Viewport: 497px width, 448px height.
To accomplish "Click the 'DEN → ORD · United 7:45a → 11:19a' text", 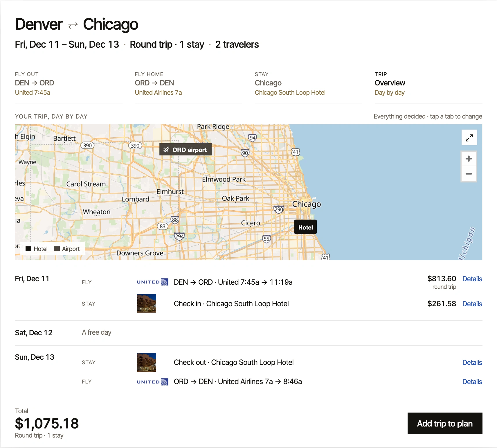I will click(233, 282).
